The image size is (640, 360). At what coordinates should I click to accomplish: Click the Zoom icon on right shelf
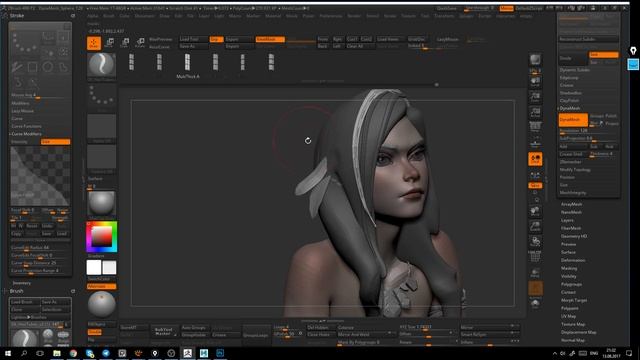tap(535, 97)
